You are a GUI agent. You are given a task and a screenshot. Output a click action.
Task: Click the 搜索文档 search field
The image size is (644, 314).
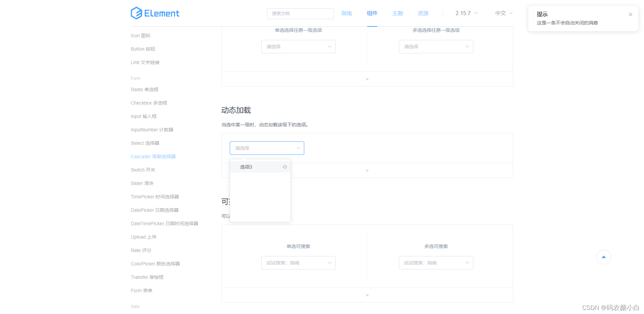(300, 13)
